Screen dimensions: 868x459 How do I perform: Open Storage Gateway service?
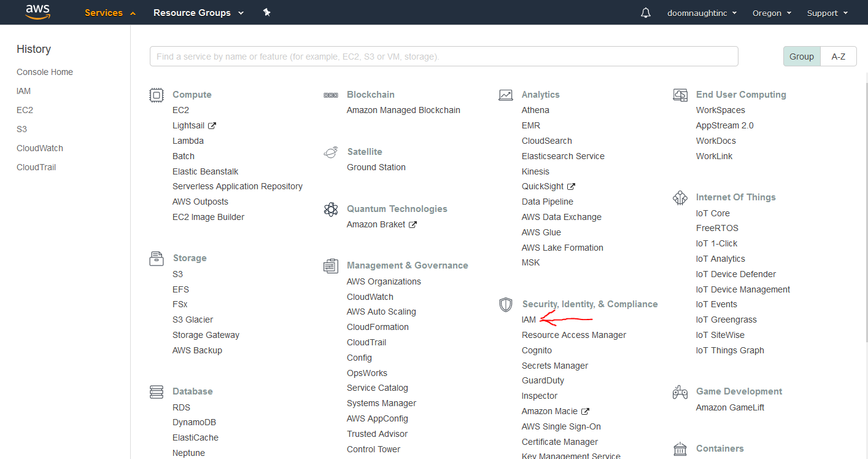pos(206,335)
